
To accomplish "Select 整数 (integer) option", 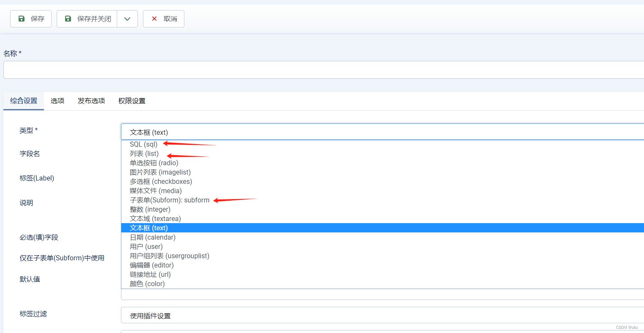I will tap(382, 210).
